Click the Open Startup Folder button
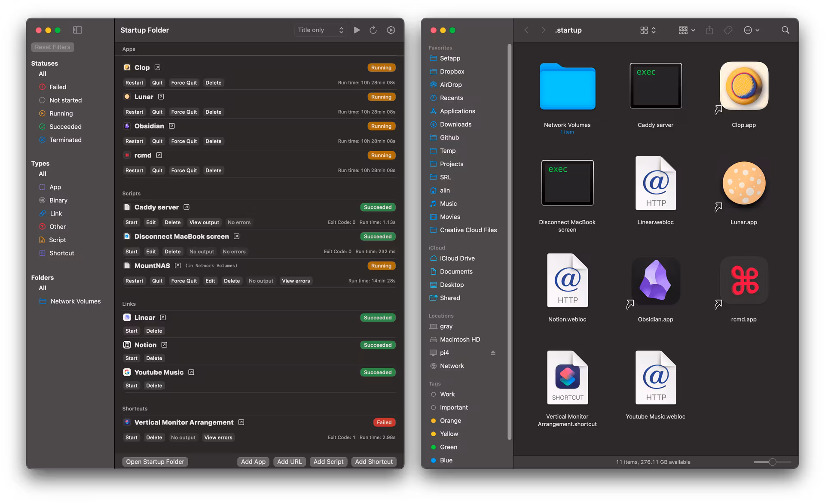The height and width of the screenshot is (504, 825). point(155,461)
